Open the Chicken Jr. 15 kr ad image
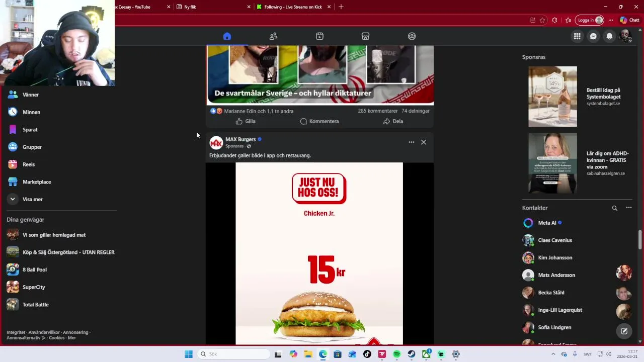 (x=319, y=253)
